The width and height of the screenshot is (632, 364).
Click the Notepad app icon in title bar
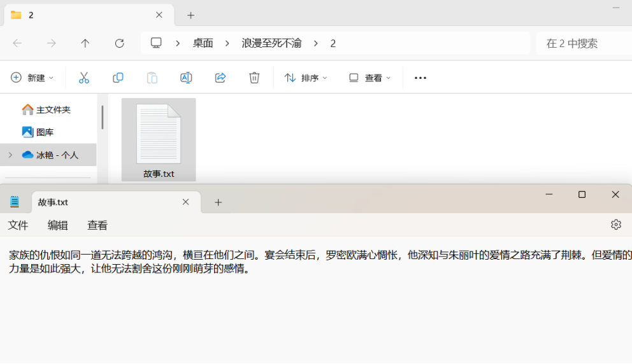coord(15,202)
